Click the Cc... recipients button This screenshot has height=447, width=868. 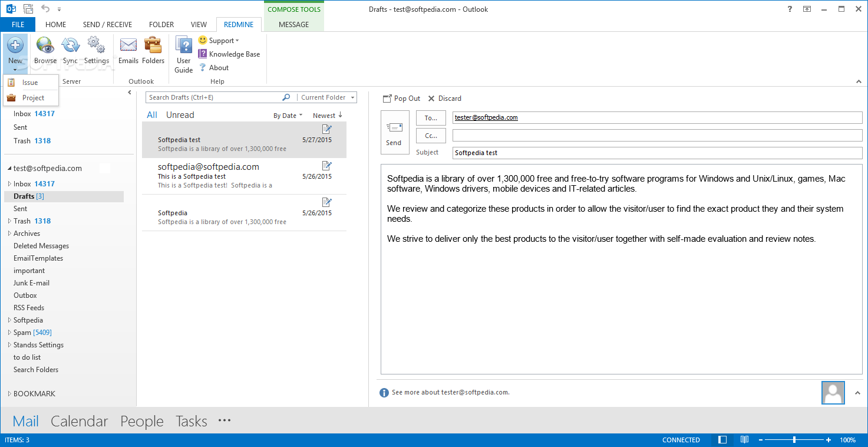tap(431, 136)
